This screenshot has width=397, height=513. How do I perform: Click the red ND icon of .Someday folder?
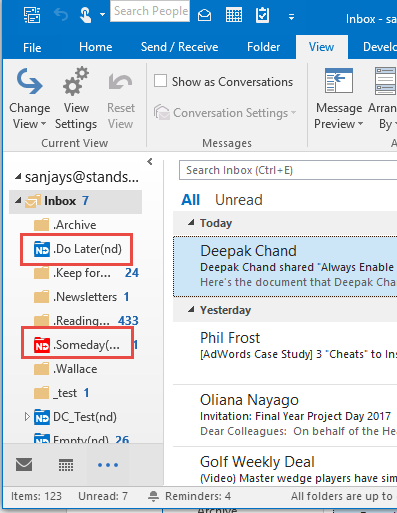tap(42, 345)
